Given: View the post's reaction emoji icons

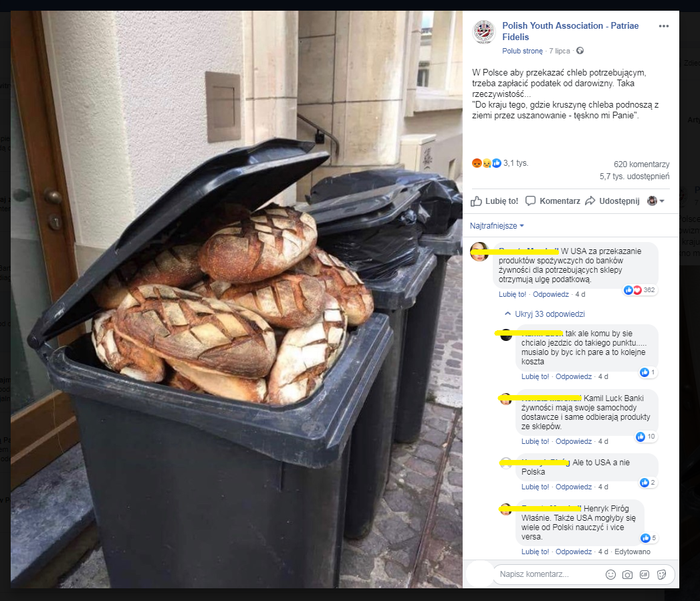Looking at the screenshot, I should [487, 163].
